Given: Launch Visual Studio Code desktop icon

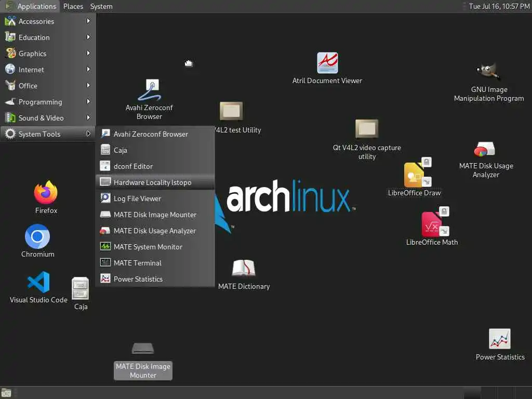Looking at the screenshot, I should pos(38,282).
